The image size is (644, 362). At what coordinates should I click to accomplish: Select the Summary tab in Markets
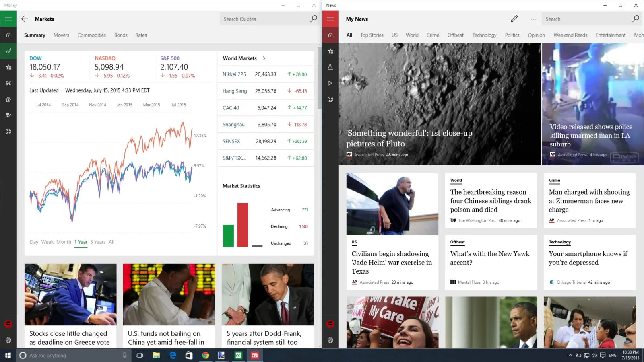click(x=35, y=35)
